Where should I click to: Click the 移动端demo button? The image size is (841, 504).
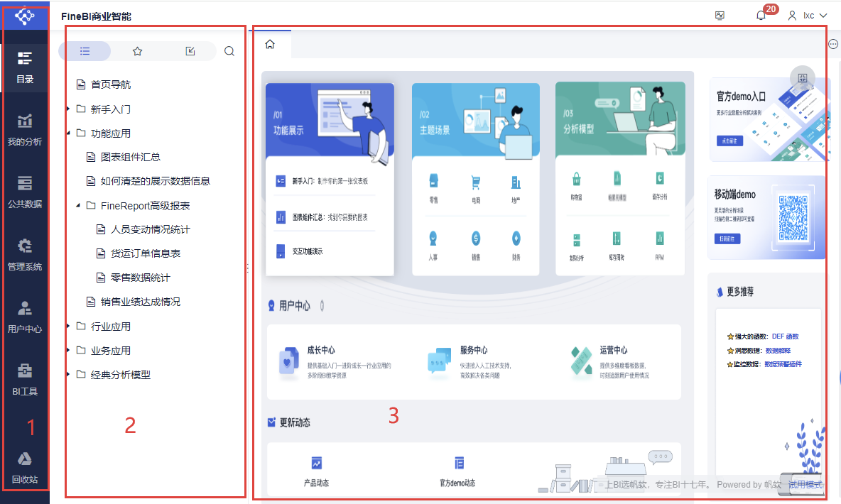coord(727,239)
